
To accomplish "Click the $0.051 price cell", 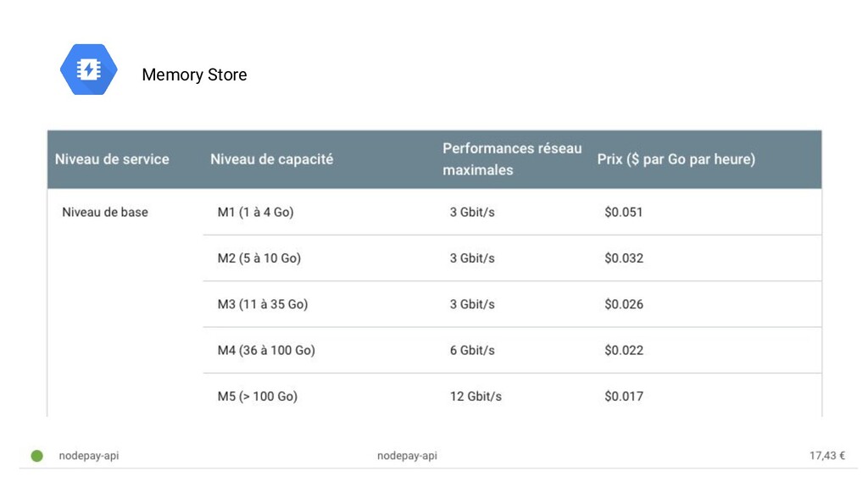I will (623, 213).
